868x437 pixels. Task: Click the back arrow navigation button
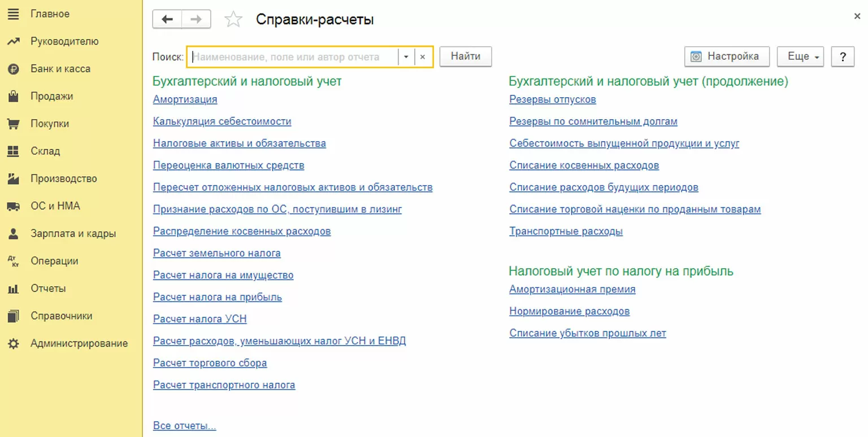click(x=167, y=20)
